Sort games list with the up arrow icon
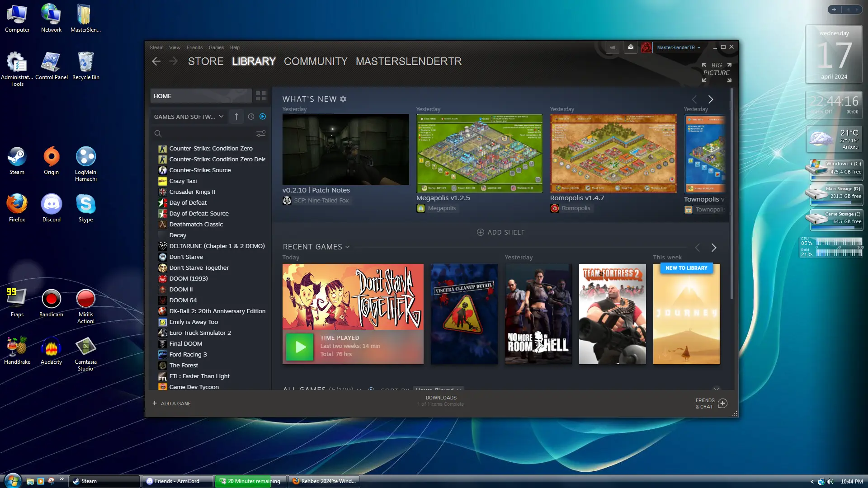868x488 pixels. (x=236, y=117)
